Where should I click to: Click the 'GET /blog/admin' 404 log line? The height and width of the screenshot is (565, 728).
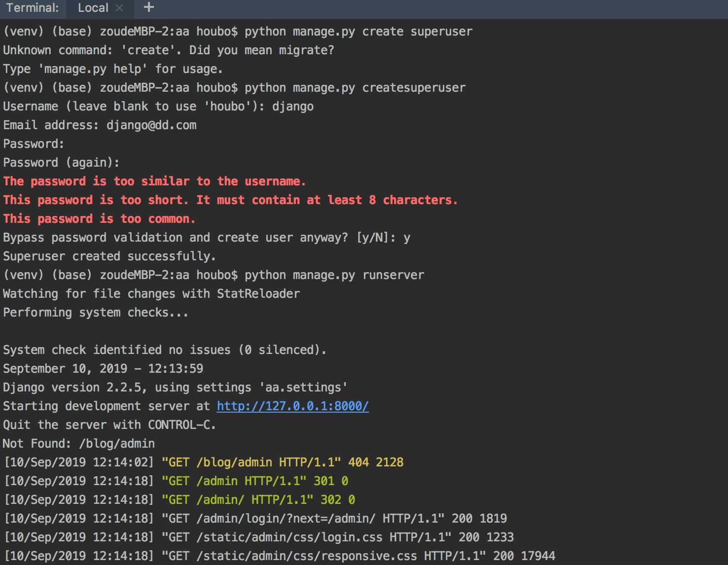(204, 462)
